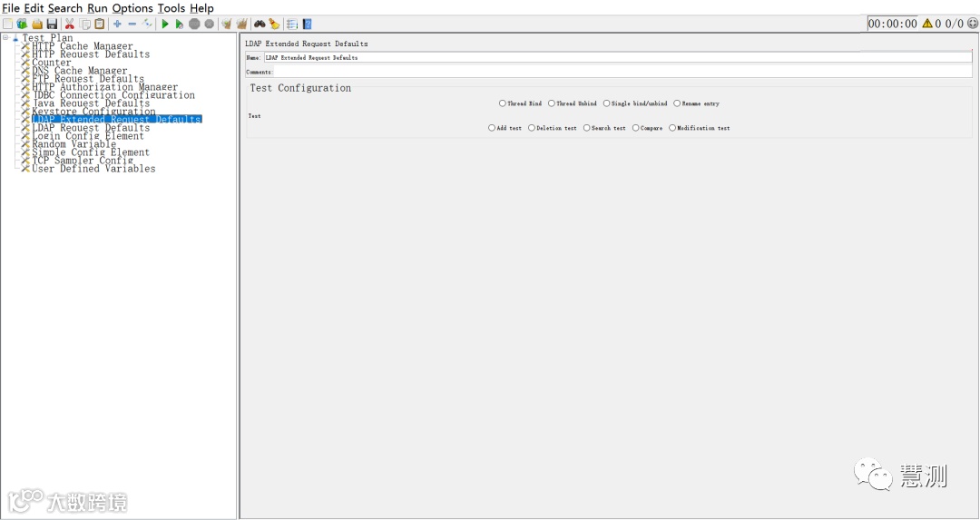Viewport: 980px width, 520px height.
Task: Select the Single bind/unbind radio button
Action: click(606, 103)
